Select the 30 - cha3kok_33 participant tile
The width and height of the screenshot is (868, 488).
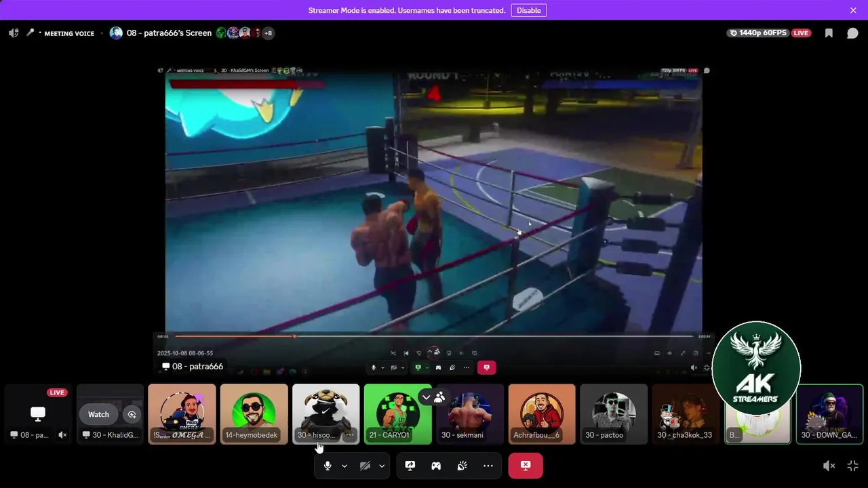(686, 414)
